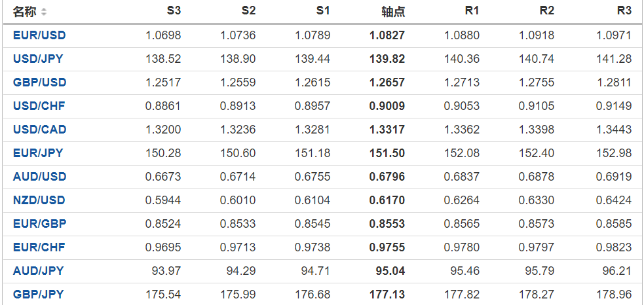Open the USD/JPY currency pair link

[x=38, y=59]
